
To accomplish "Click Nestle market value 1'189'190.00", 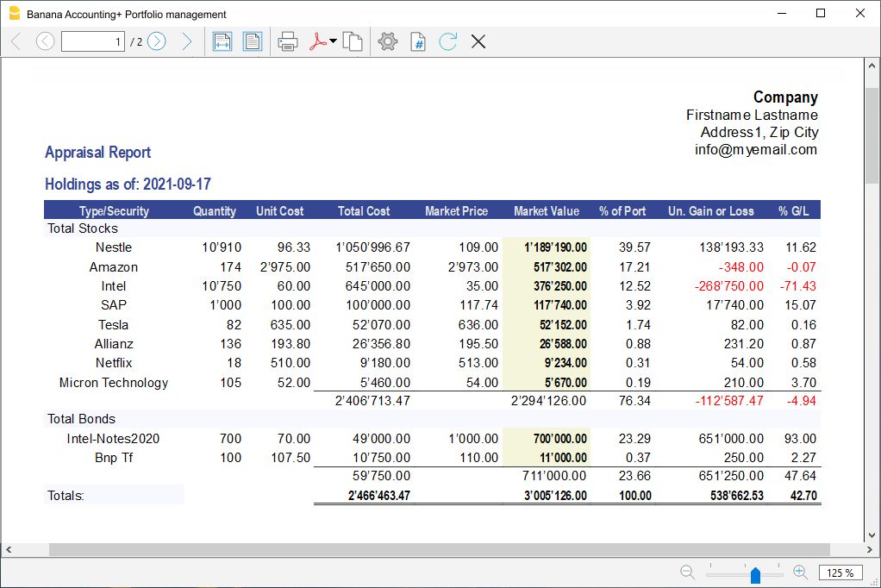I will 556,247.
